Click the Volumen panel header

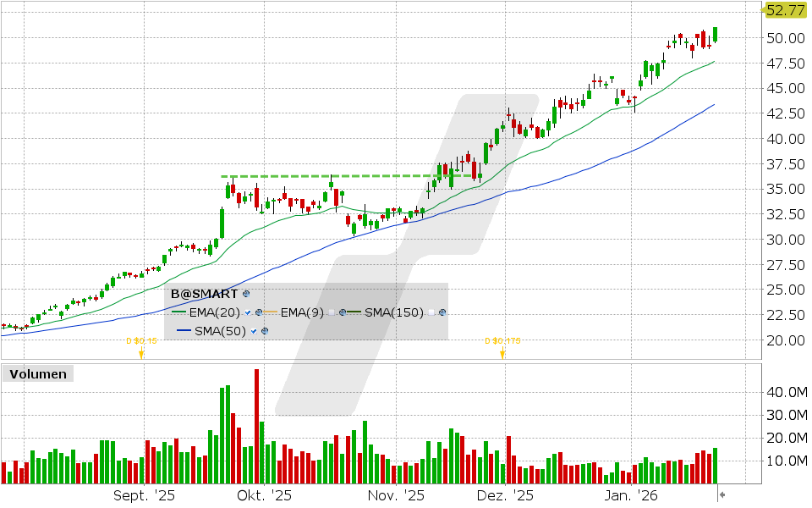point(37,373)
